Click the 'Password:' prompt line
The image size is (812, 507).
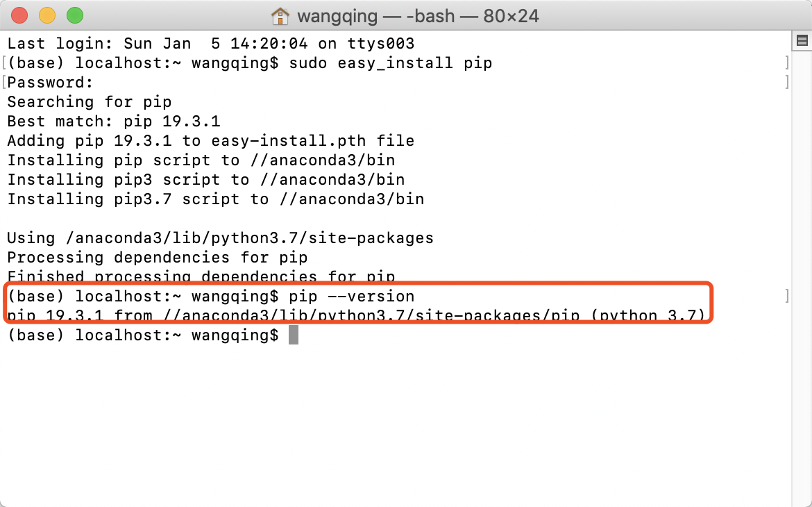(45, 82)
